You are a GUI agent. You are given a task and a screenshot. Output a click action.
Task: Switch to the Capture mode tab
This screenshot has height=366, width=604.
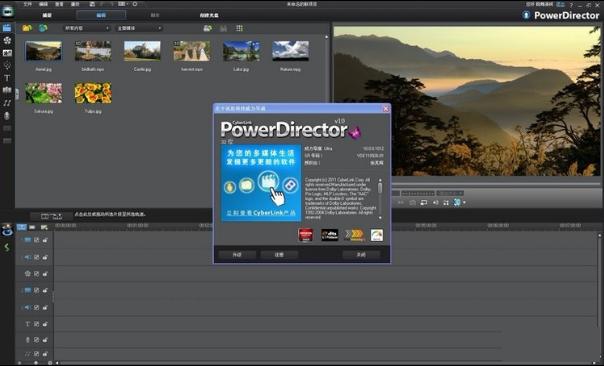pyautogui.click(x=47, y=15)
